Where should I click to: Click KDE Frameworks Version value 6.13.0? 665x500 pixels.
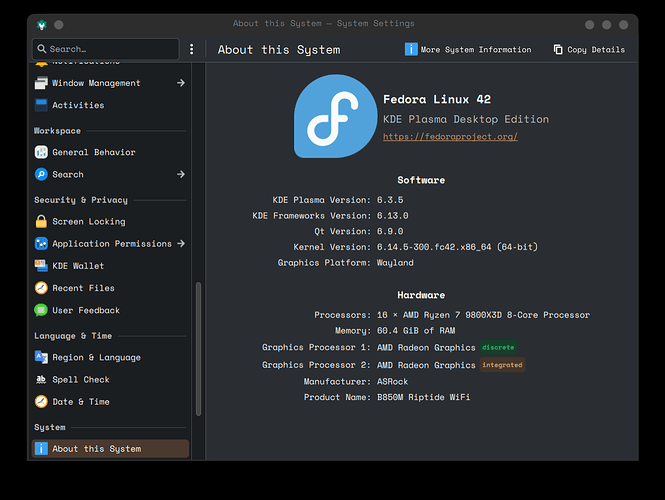393,215
